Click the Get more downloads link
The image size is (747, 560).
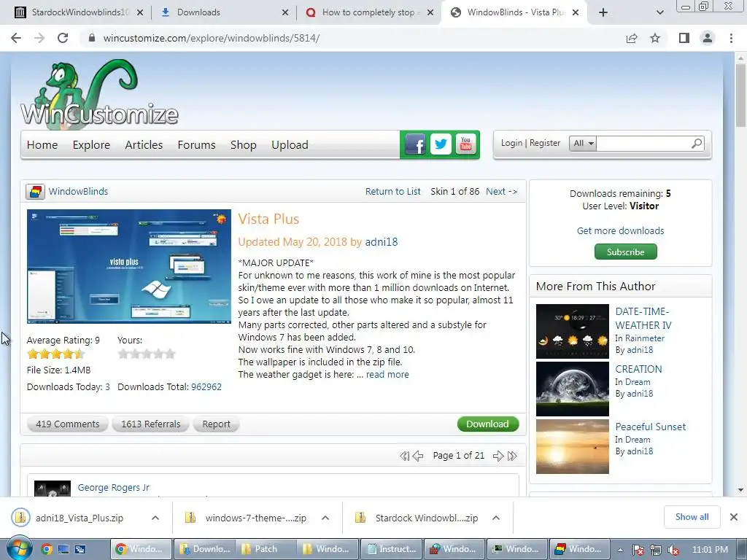(620, 230)
